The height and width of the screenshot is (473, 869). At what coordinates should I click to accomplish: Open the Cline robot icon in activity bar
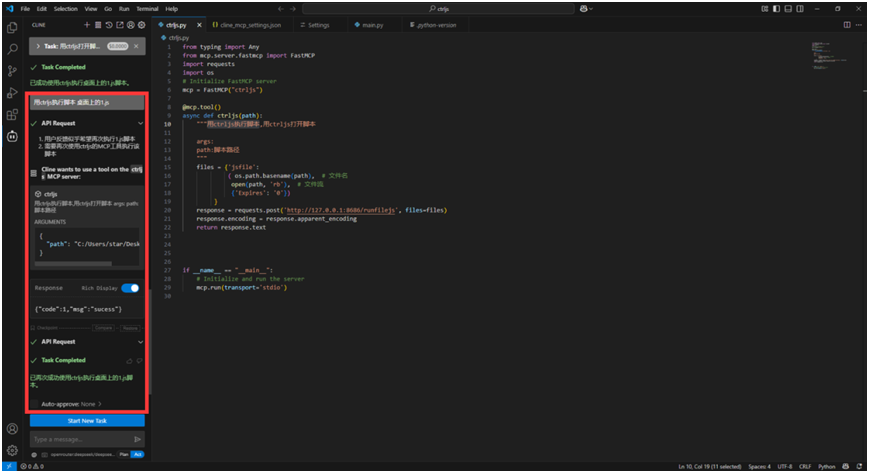tap(12, 136)
